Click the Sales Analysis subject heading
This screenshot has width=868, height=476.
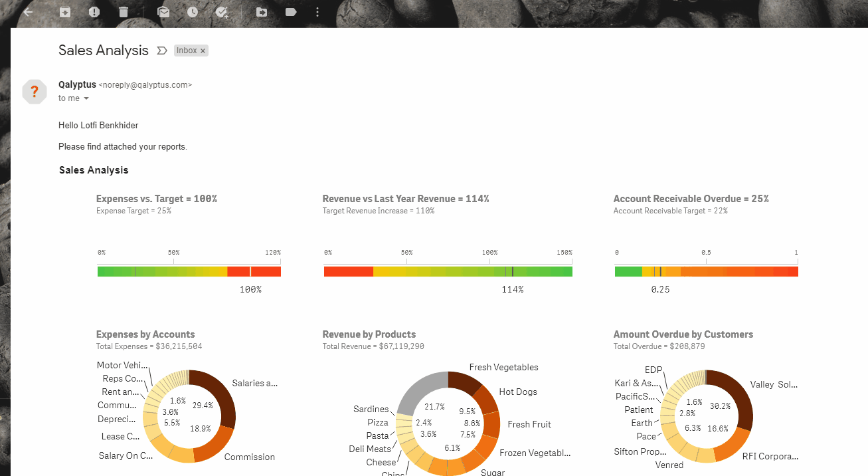click(x=104, y=51)
